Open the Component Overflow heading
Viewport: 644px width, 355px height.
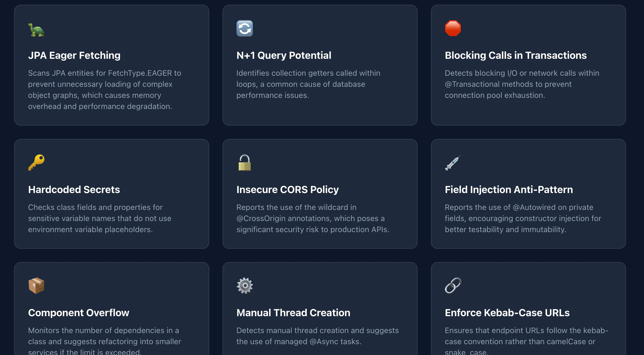[x=79, y=313]
